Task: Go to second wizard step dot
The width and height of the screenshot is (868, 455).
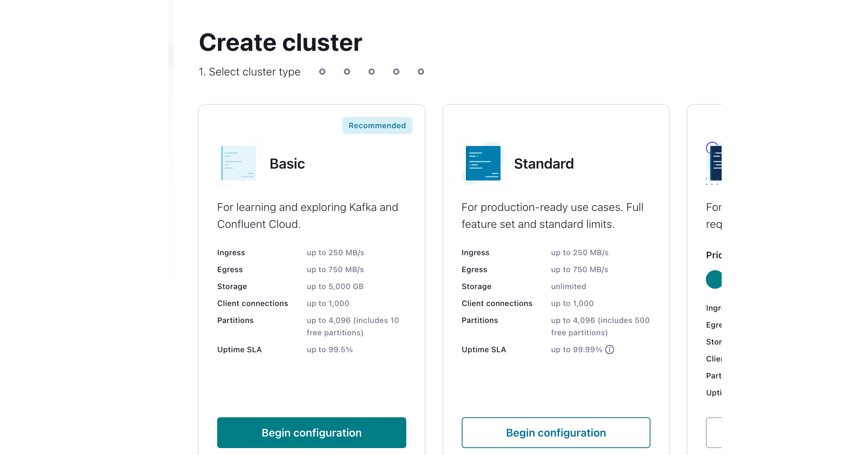Action: click(322, 72)
